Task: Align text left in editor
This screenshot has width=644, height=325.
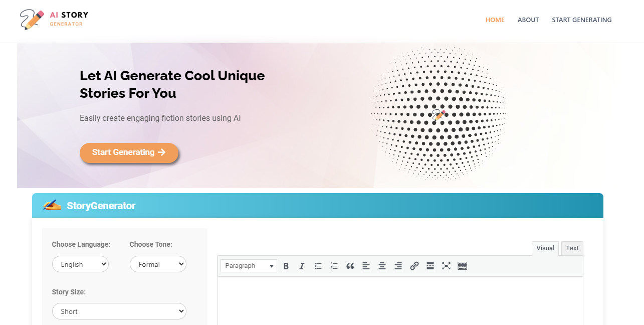Action: click(366, 266)
